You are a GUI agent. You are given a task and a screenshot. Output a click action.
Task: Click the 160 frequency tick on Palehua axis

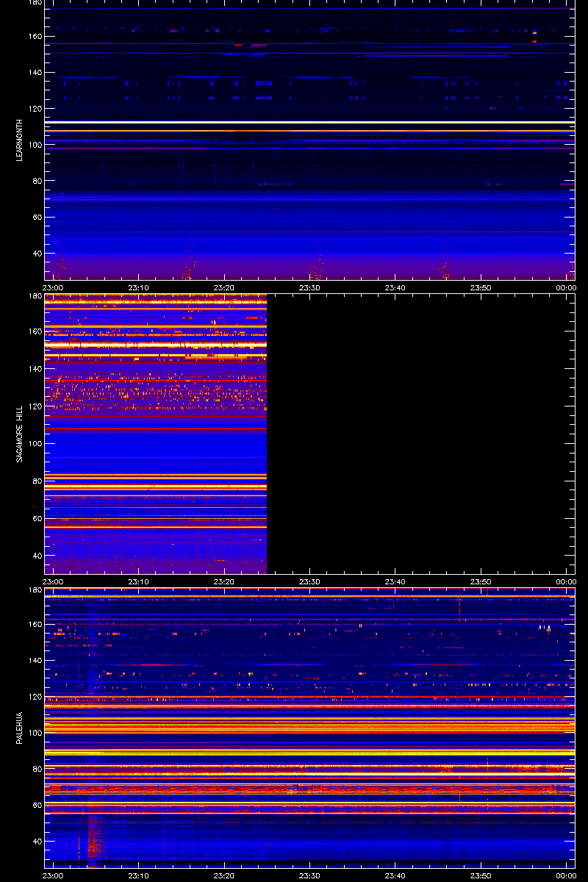pos(35,625)
